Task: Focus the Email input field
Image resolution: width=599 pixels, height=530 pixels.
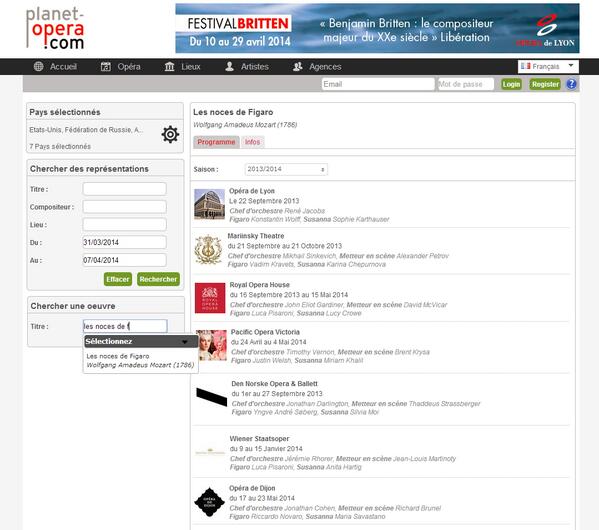Action: tap(378, 84)
